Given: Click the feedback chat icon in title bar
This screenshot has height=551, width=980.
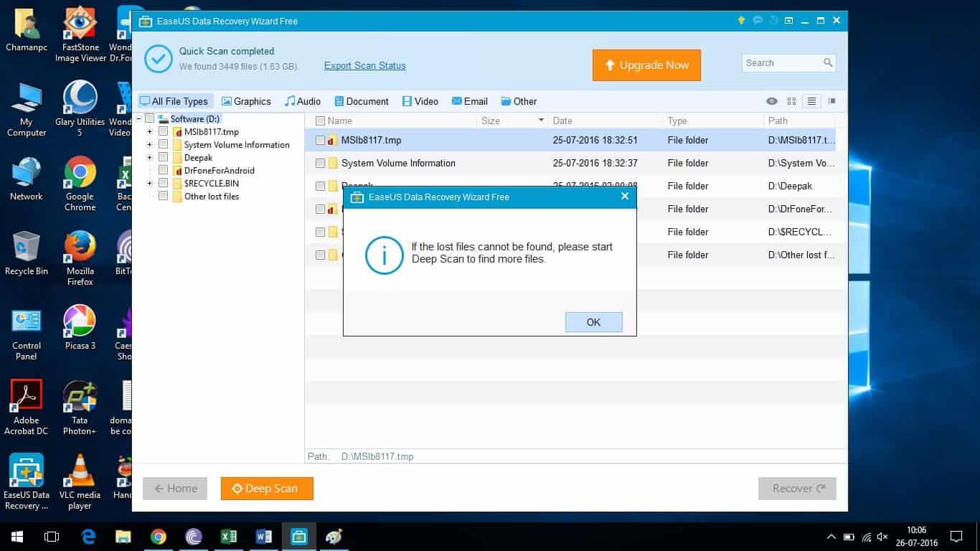Looking at the screenshot, I should click(758, 21).
